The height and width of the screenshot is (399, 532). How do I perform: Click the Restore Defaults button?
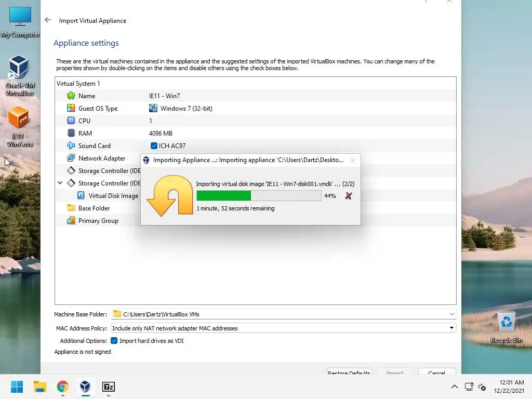pyautogui.click(x=349, y=372)
